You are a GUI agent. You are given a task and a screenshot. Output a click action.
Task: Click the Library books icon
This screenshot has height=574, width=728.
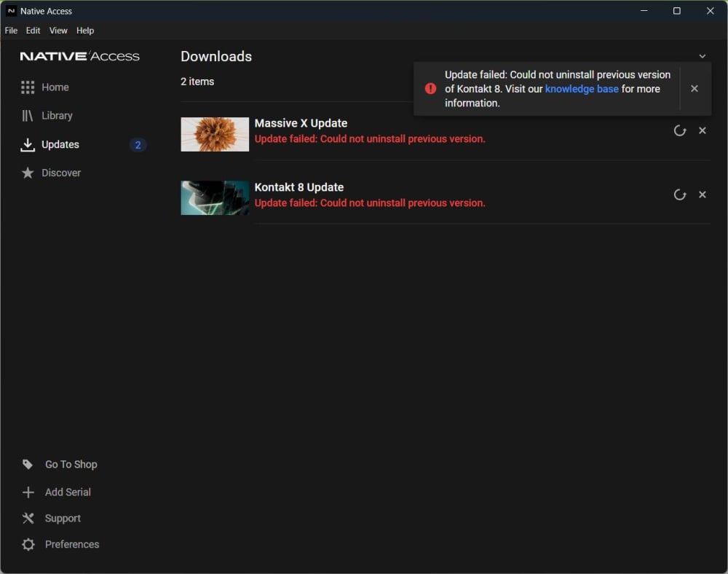[x=28, y=116]
